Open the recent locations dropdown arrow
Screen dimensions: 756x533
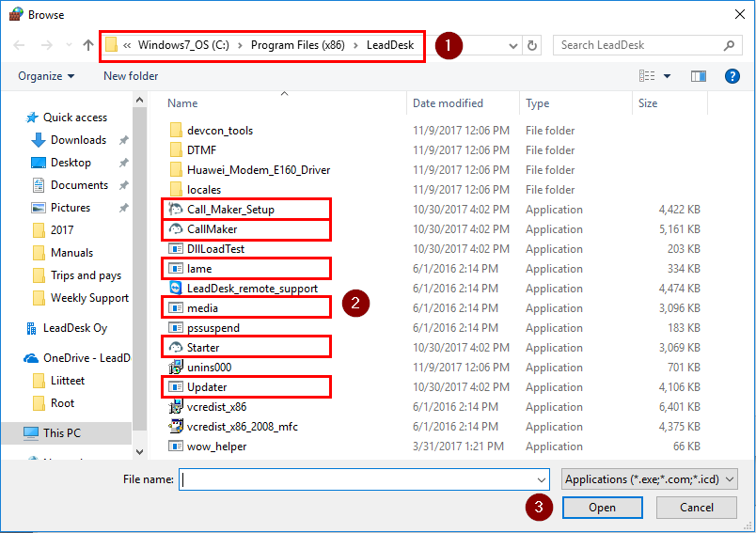pyautogui.click(x=69, y=45)
